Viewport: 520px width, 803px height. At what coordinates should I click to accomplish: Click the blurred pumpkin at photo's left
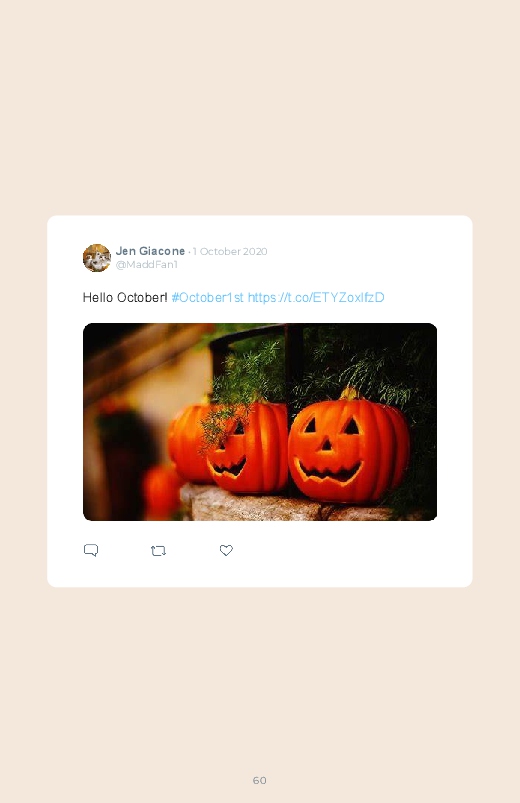pos(162,490)
